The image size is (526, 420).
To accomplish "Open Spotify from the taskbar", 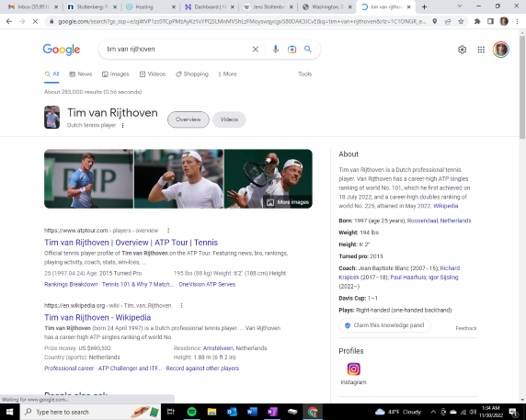I will (191, 412).
